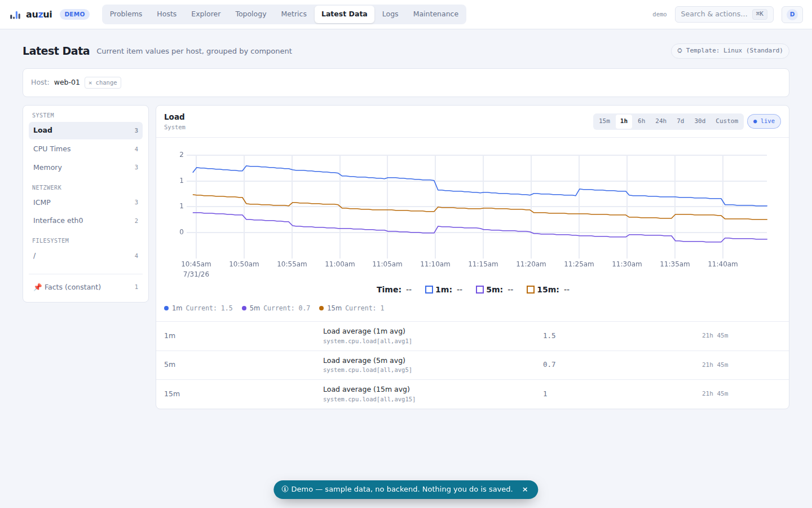Click the Load average (5m avg) row
Viewport: 812px width, 508px height.
pos(473,365)
